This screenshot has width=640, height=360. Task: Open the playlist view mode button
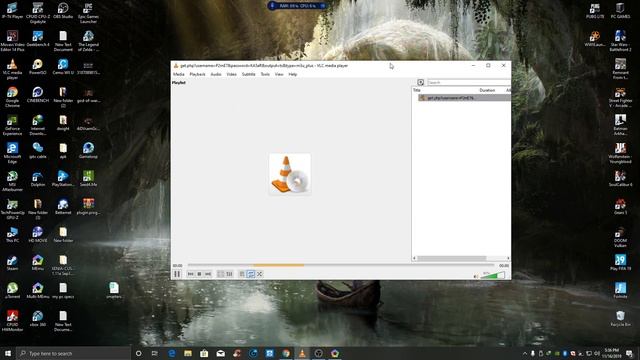point(420,82)
